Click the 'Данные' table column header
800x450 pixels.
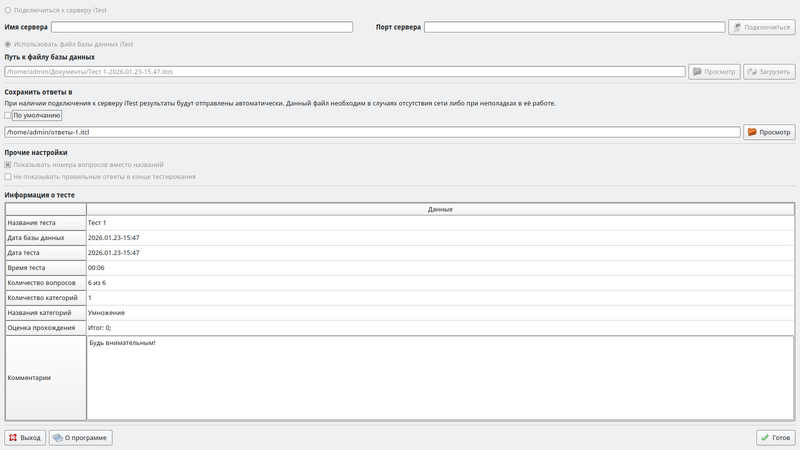point(440,209)
